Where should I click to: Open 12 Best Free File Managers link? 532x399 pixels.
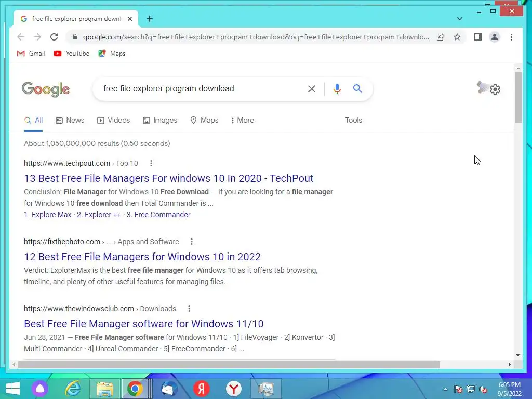coord(142,257)
